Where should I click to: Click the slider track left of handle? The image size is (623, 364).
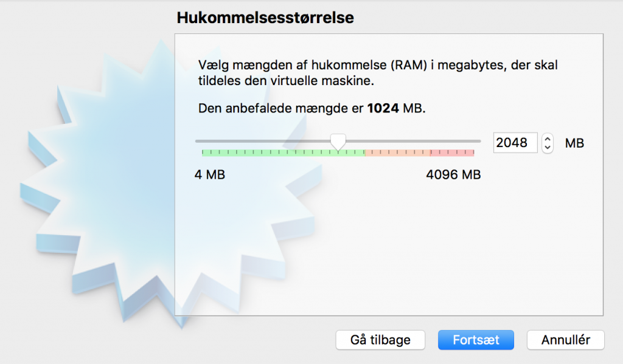(x=263, y=141)
